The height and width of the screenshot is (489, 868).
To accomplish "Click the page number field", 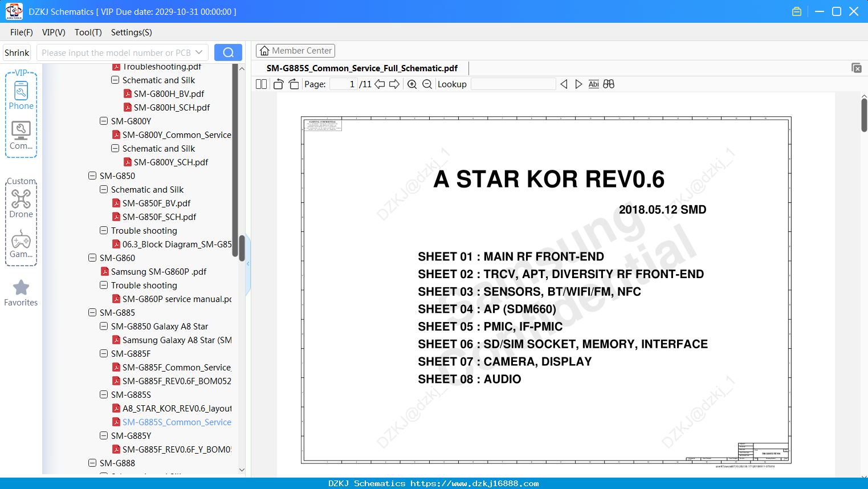I will pos(343,84).
